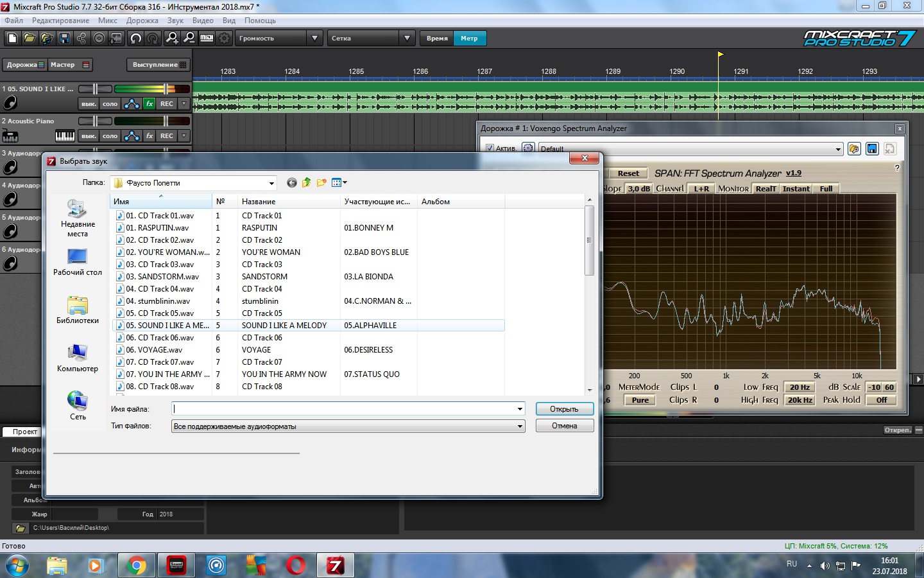Open the Файл menu
Screen dimensions: 924x578
(x=13, y=21)
